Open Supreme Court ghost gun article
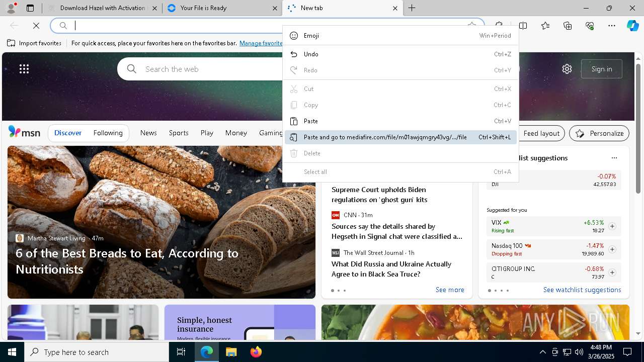This screenshot has height=362, width=644. pos(379,195)
